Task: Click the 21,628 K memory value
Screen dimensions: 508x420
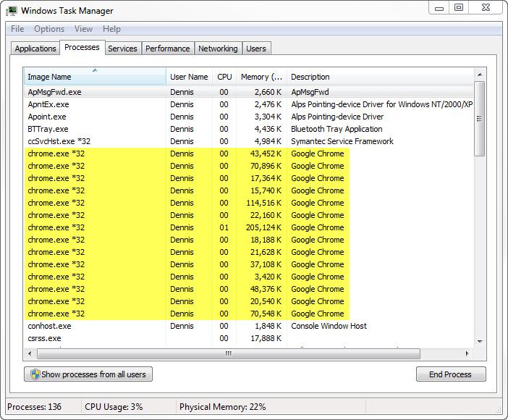Action: pos(266,252)
